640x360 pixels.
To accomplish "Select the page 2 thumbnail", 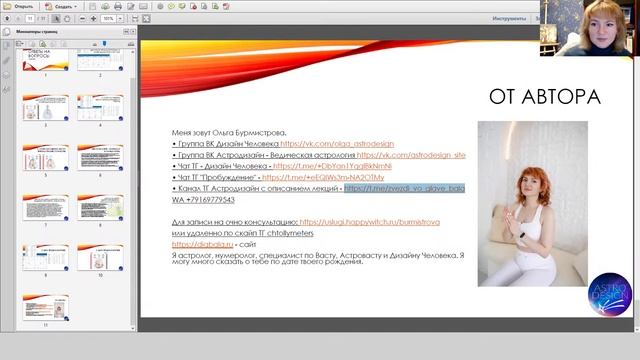I will 100,60.
